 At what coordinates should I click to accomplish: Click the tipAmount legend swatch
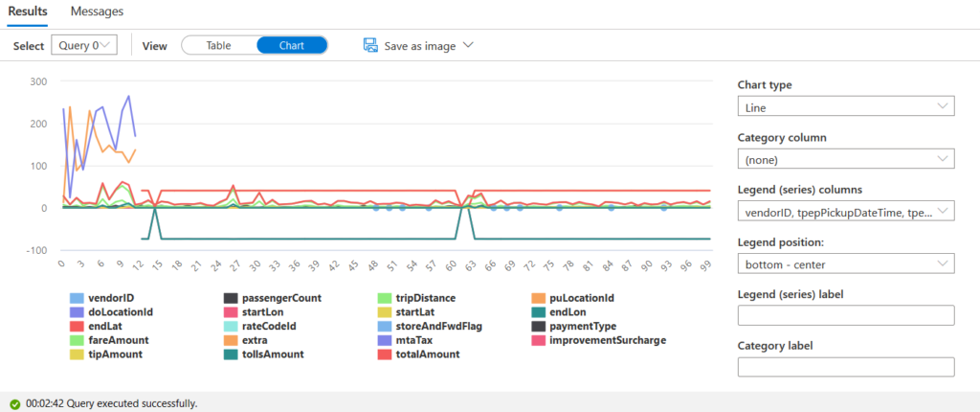point(77,355)
